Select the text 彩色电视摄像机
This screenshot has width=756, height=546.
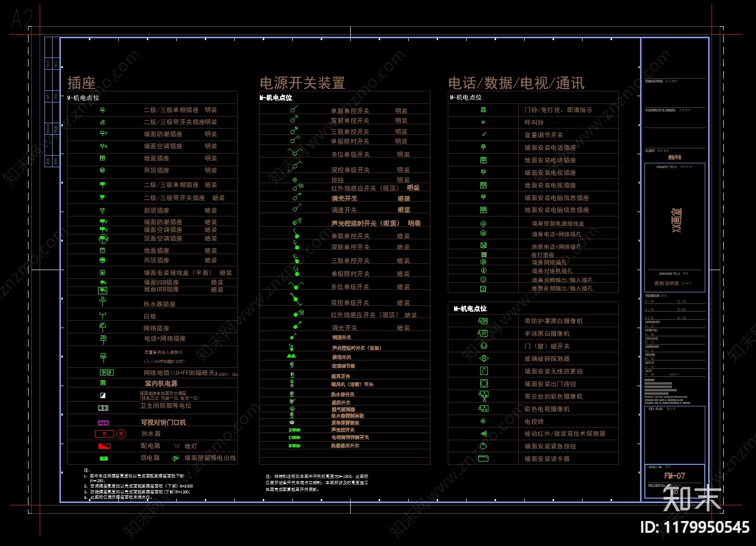coord(547,409)
